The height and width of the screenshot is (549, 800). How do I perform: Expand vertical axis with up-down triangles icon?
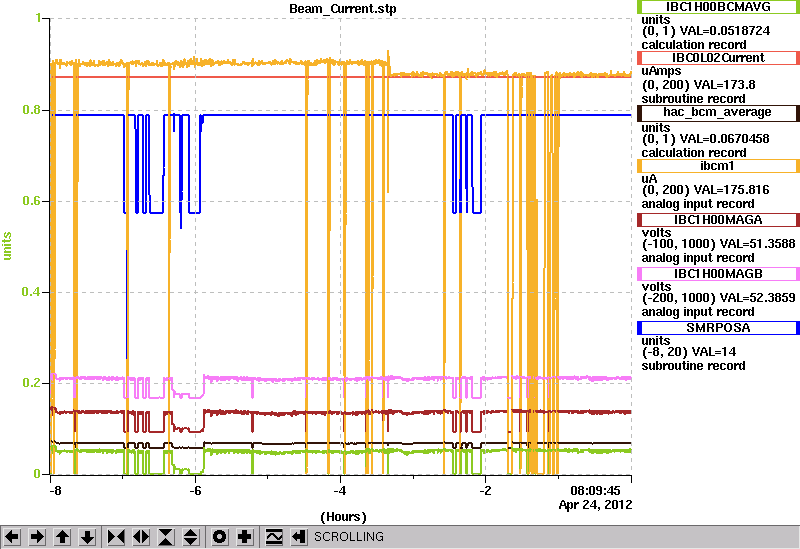pos(191,537)
